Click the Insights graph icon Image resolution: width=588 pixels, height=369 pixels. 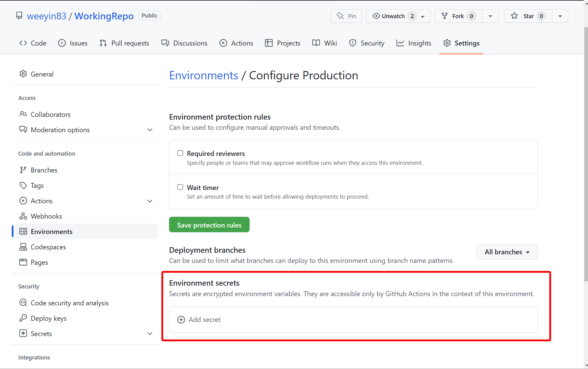[x=400, y=43]
